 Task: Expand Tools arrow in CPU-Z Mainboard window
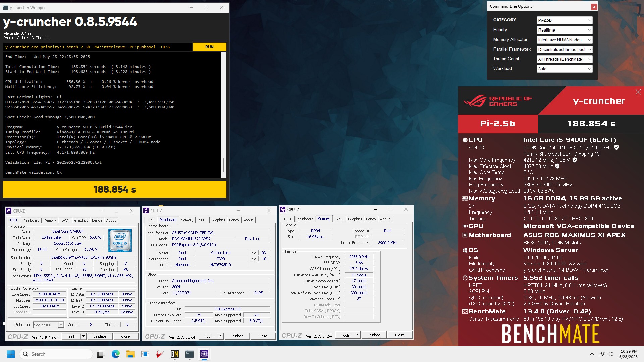click(x=221, y=336)
